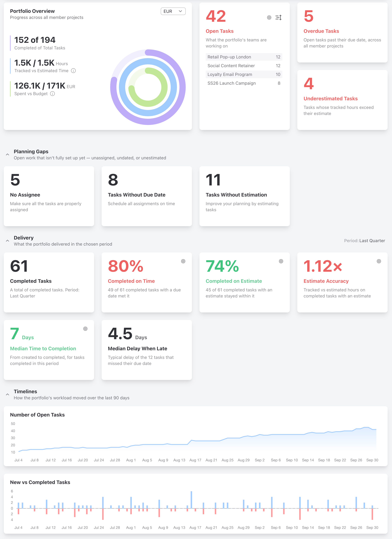The height and width of the screenshot is (539, 392).
Task: Click the Number of Open Tasks chart title
Action: [x=37, y=415]
